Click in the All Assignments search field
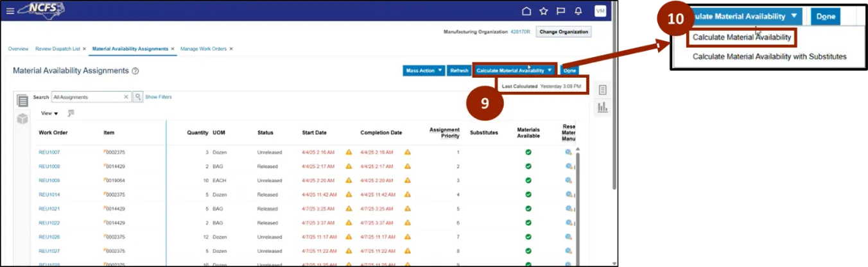The image size is (868, 267). point(87,97)
